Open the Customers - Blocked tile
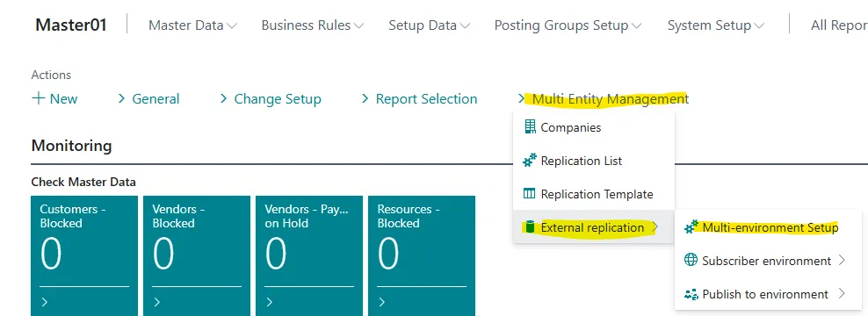Screen dimensions: 868x316 click(x=84, y=256)
